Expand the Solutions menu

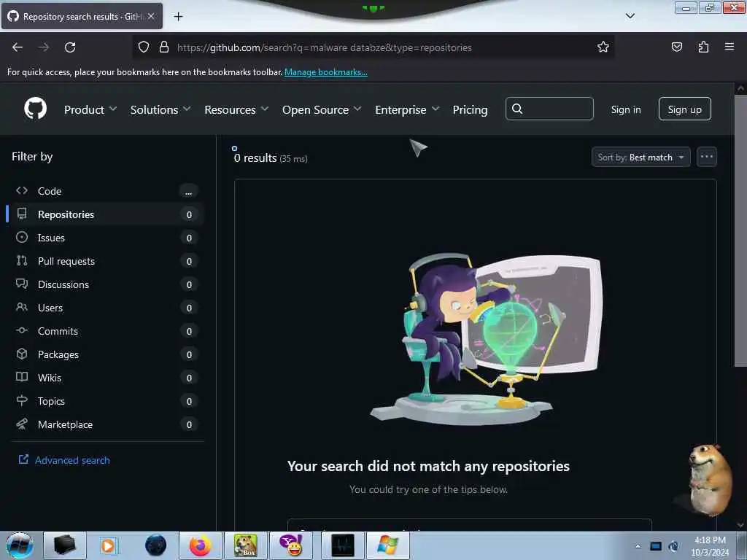point(160,109)
